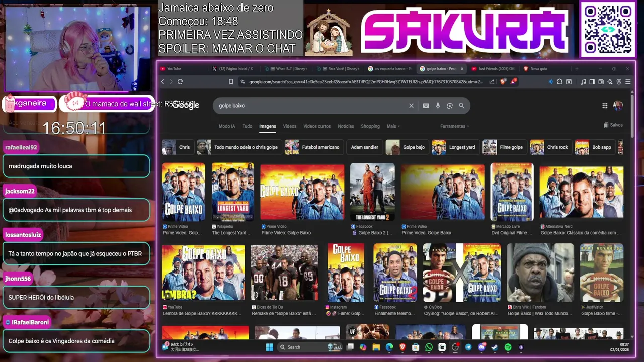Expand the Mais dropdown in search filters
644x362 pixels.
[393, 126]
